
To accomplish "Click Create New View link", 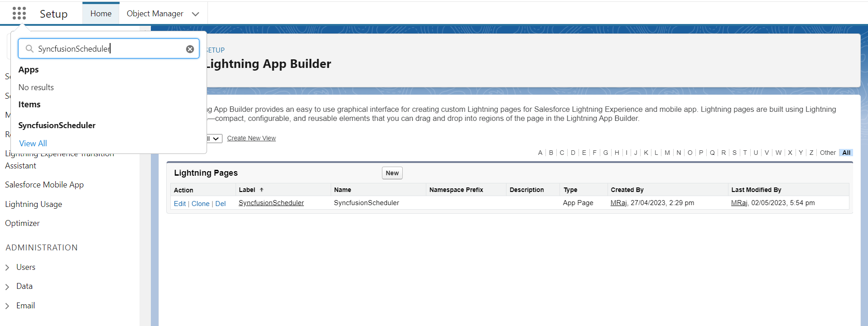I will point(251,138).
